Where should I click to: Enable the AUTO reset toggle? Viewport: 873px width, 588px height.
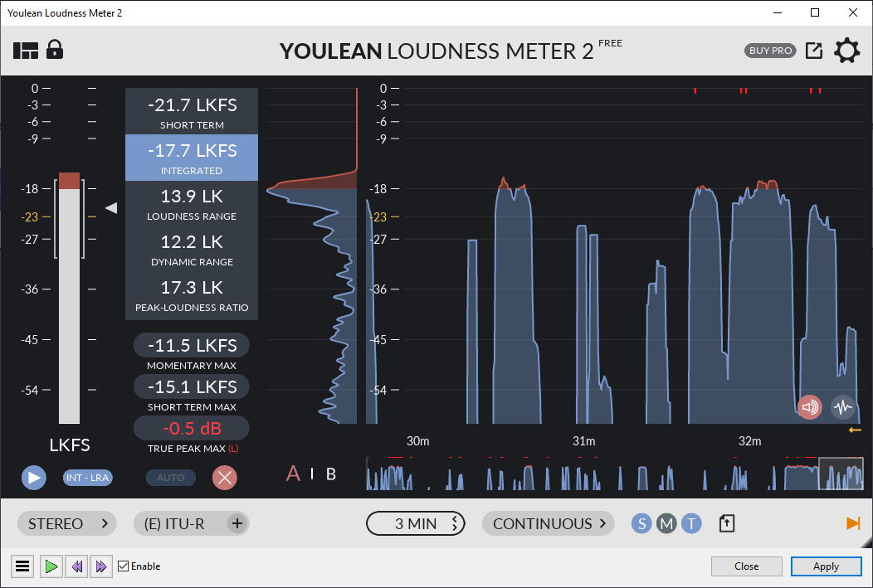170,478
